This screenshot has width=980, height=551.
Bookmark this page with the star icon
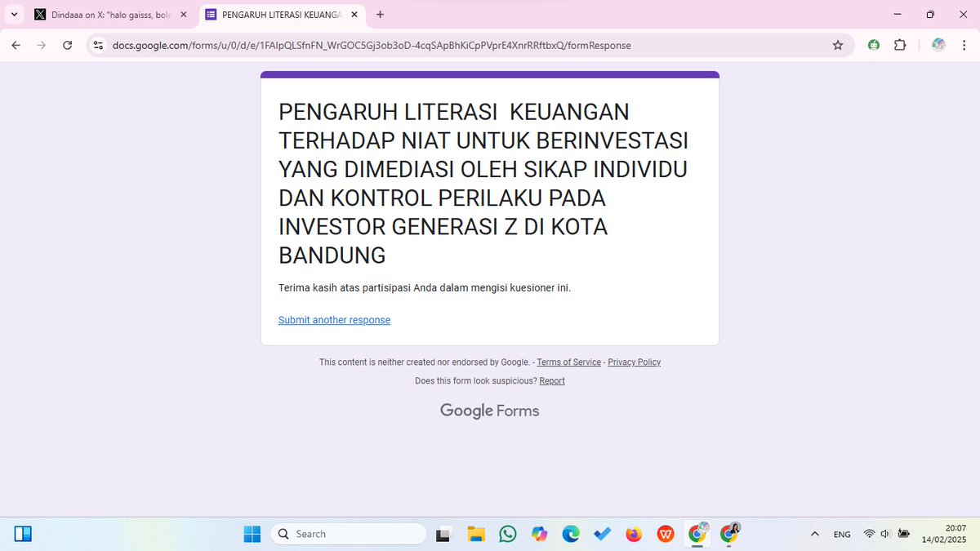click(x=838, y=46)
